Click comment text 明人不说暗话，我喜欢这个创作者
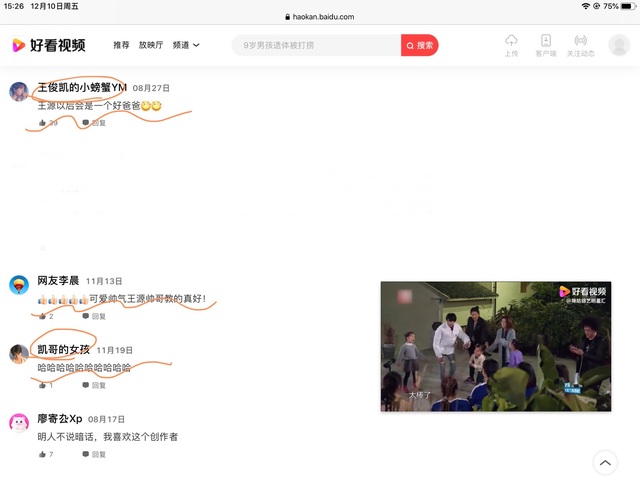The image size is (640, 480). [x=108, y=437]
